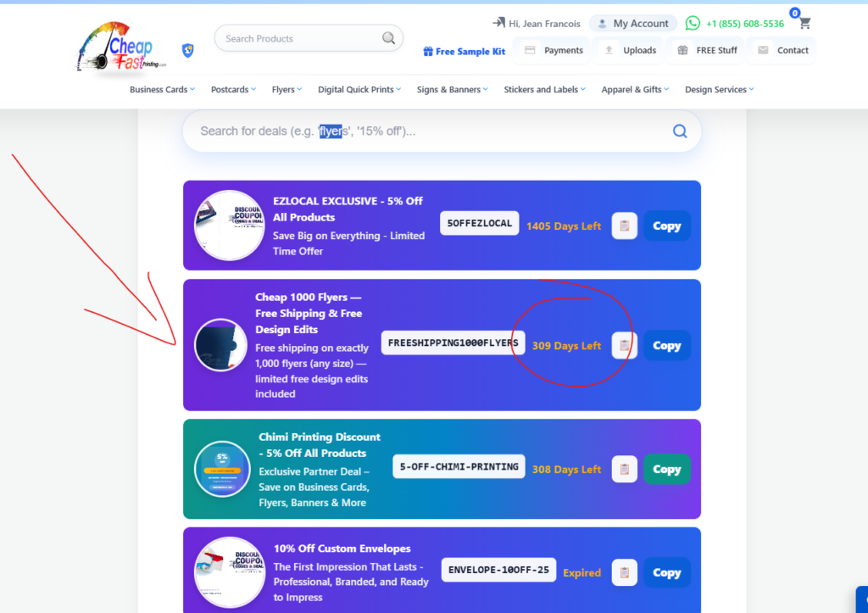Expand the Business Cards menu
868x613 pixels.
162,90
